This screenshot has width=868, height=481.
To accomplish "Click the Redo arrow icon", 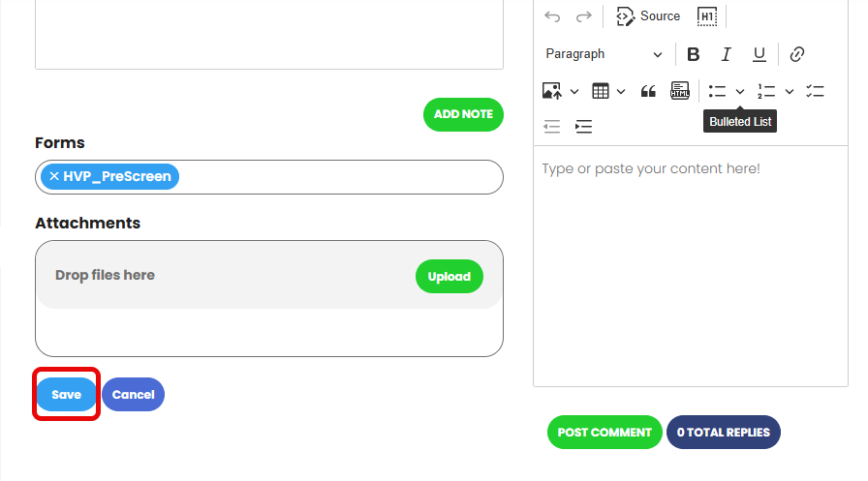I will 583,16.
